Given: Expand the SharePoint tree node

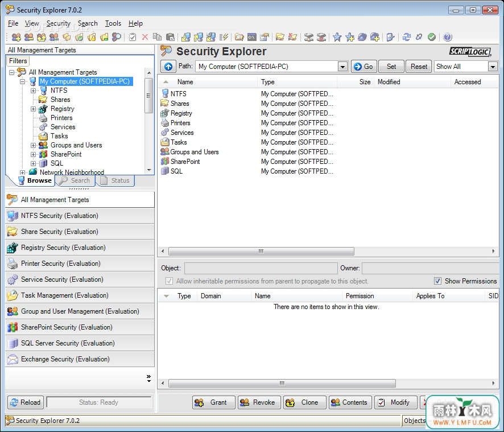Looking at the screenshot, I should pos(33,154).
